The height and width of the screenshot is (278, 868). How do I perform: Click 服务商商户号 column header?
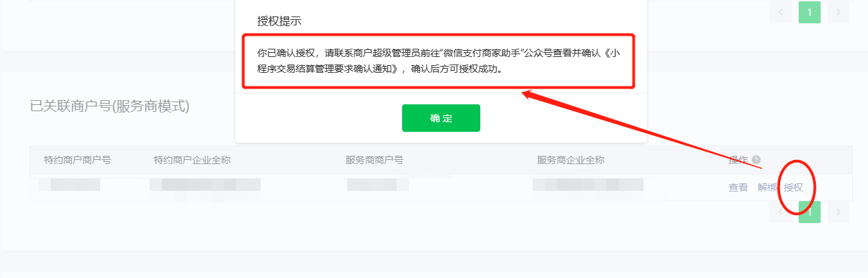point(375,160)
